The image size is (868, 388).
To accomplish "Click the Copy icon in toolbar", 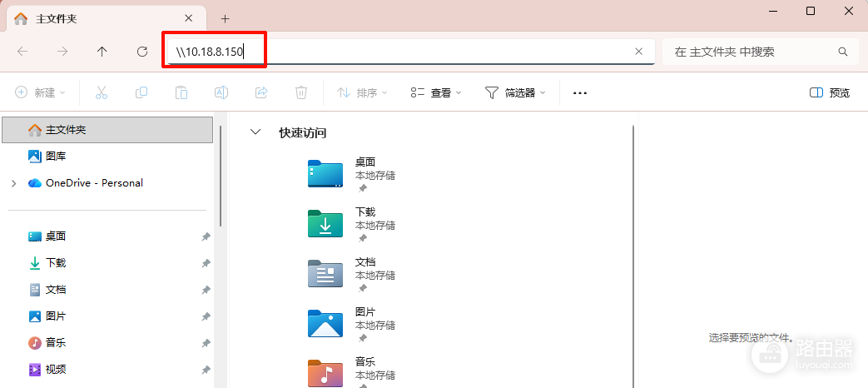I will pos(141,92).
